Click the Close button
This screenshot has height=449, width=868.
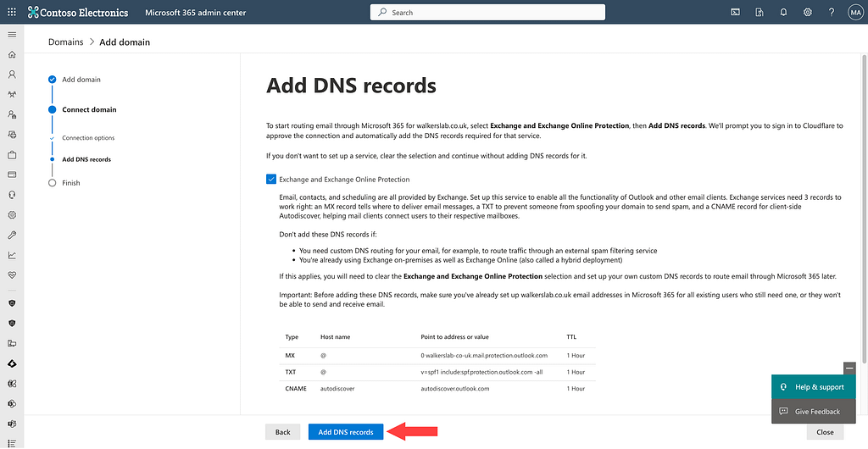[x=825, y=432]
